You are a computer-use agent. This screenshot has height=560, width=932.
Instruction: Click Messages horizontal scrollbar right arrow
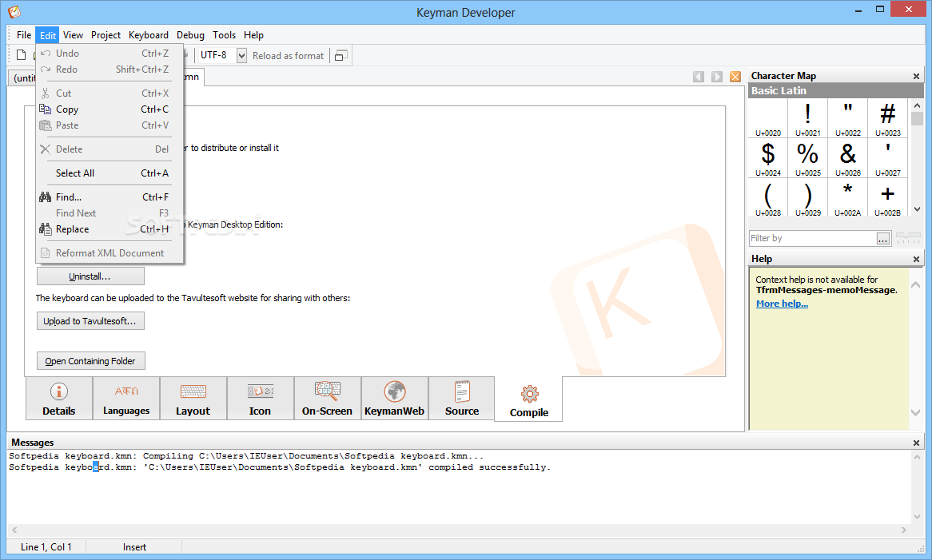903,530
